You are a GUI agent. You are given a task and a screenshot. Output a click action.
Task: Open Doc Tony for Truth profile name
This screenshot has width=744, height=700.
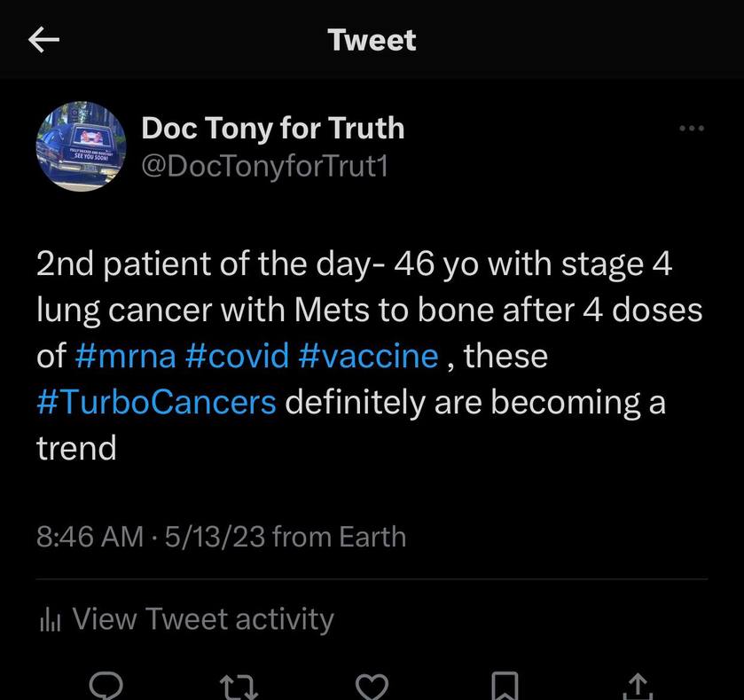pyautogui.click(x=273, y=128)
